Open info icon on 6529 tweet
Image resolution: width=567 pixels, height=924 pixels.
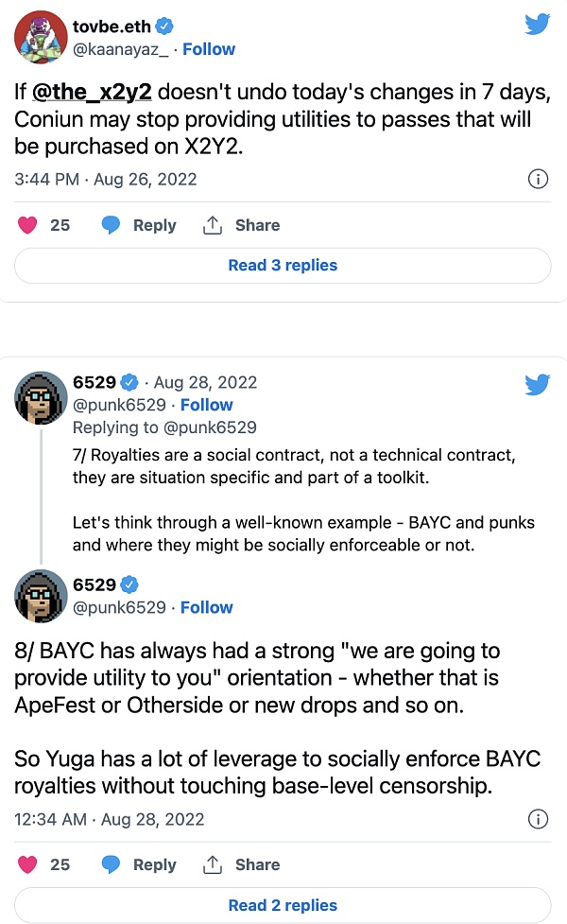coord(537,819)
